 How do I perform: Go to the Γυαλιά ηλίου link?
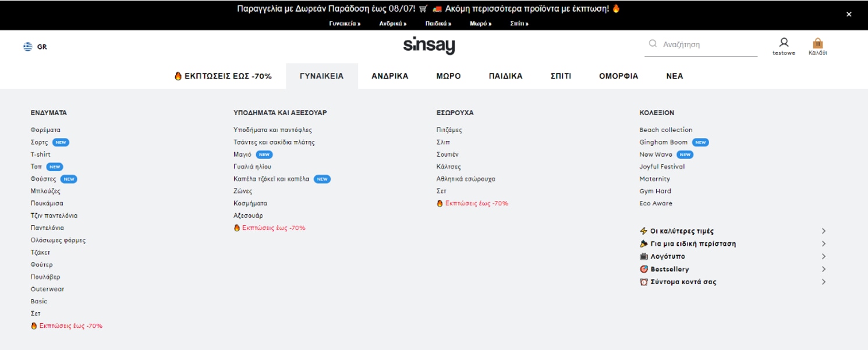252,167
